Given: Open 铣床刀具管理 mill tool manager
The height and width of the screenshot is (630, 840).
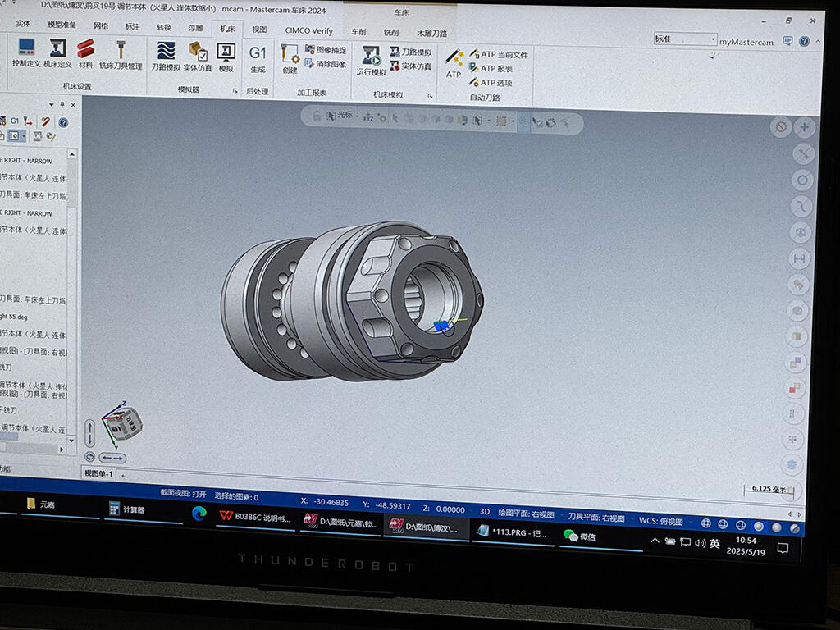Looking at the screenshot, I should pos(121,55).
